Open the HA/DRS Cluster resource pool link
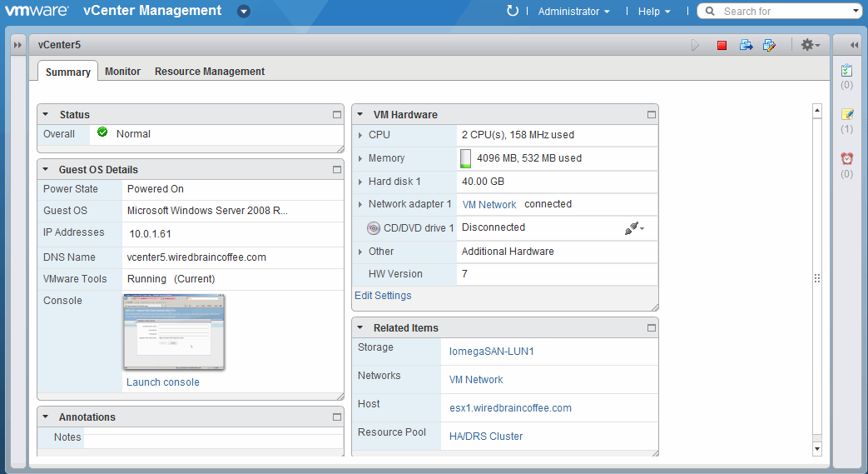868x474 pixels. (x=486, y=437)
